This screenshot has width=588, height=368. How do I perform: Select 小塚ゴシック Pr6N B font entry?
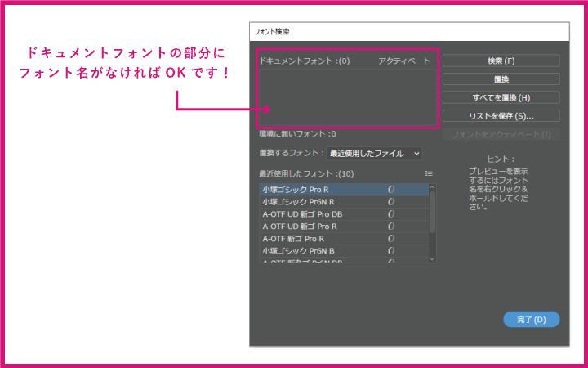298,251
